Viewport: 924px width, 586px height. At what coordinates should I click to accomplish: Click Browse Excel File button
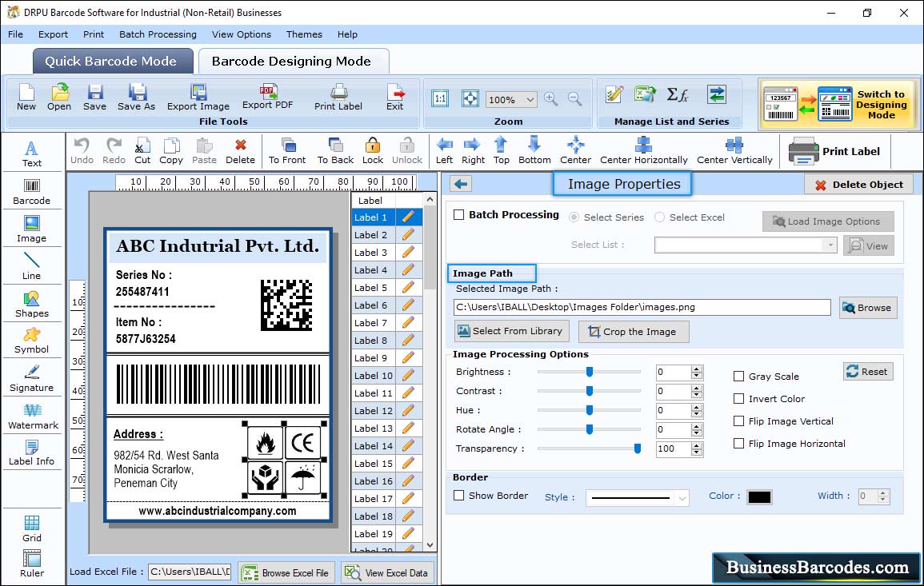tap(287, 573)
